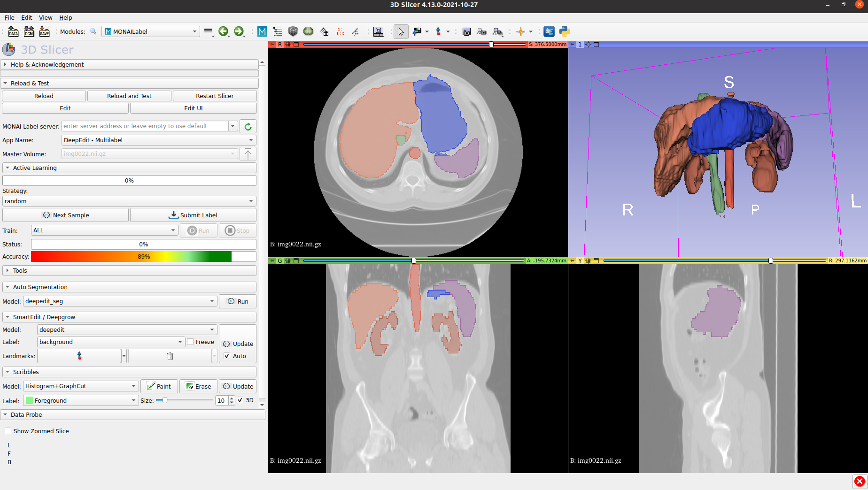This screenshot has height=490, width=868.
Task: Go to previous module with back arrow
Action: [224, 31]
